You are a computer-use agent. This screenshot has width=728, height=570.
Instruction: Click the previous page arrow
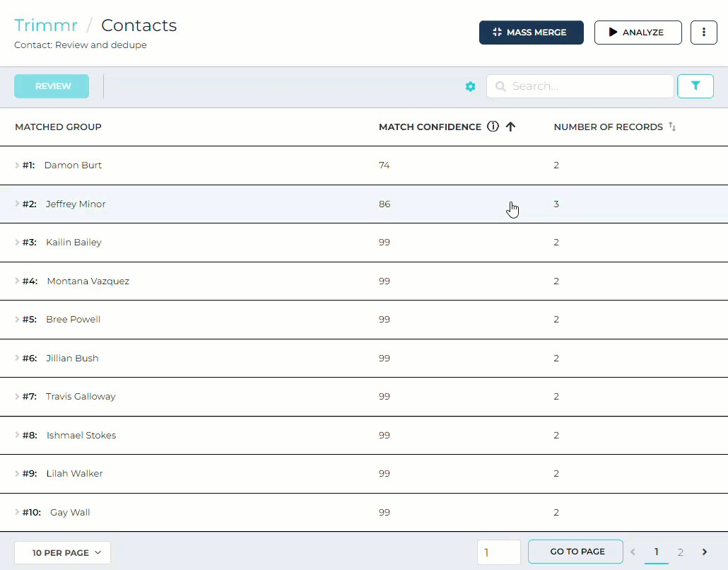pyautogui.click(x=633, y=552)
